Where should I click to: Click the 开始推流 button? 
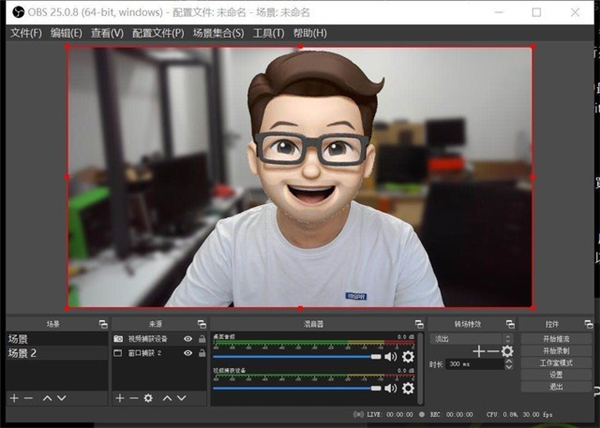pos(557,340)
